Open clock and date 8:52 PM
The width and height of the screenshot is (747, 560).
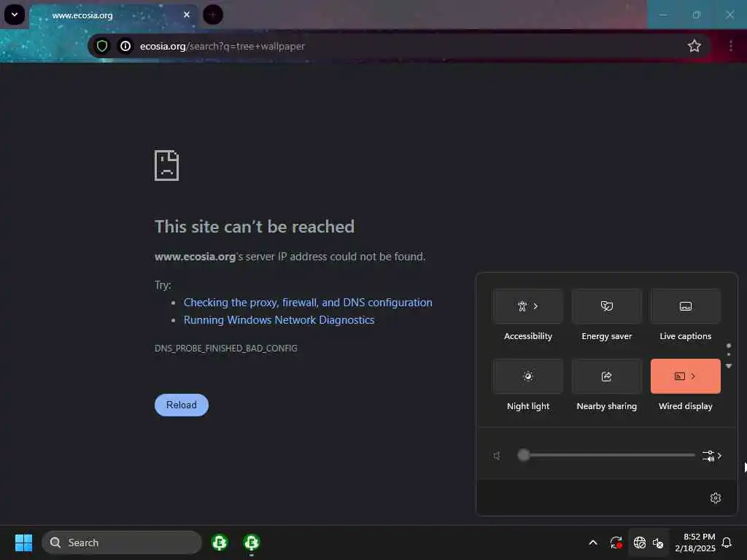tap(695, 542)
